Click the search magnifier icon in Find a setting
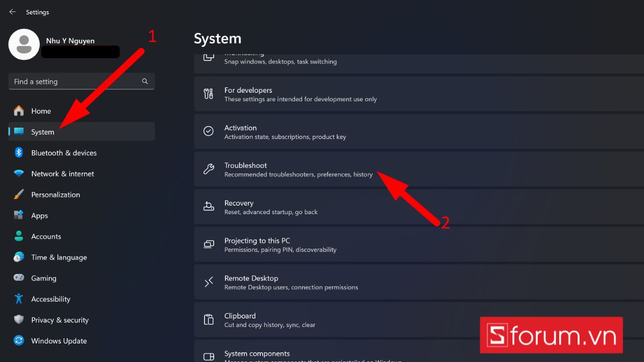The width and height of the screenshot is (644, 362). 145,82
